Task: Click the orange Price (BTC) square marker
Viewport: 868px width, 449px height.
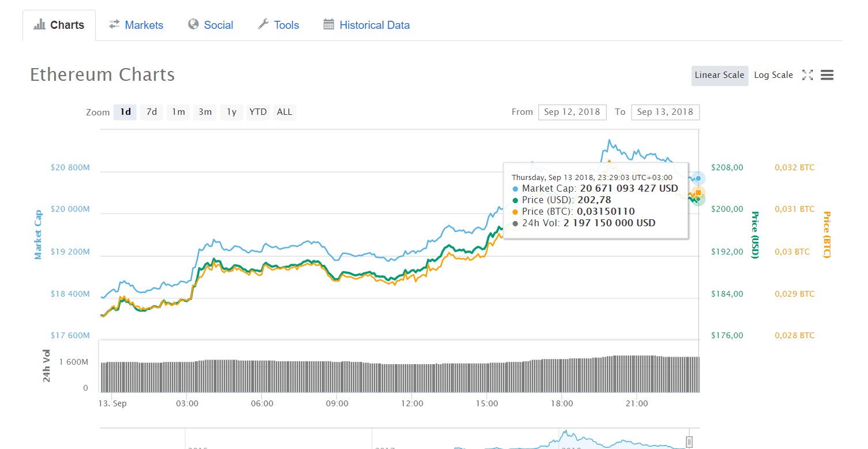Action: pyautogui.click(x=698, y=193)
